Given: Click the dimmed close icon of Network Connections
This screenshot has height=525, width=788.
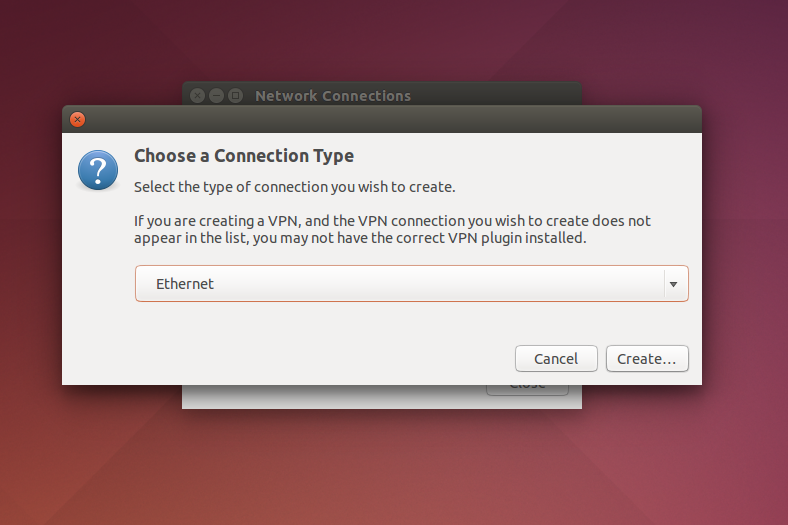Looking at the screenshot, I should [x=198, y=95].
